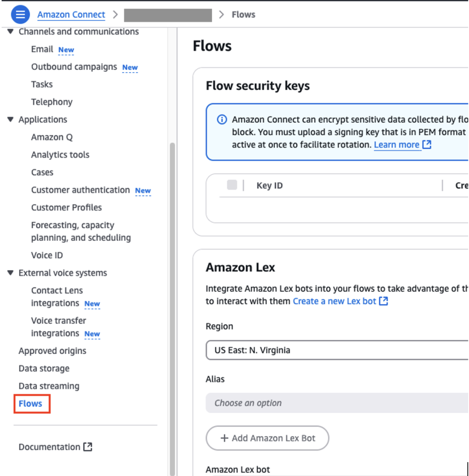The image size is (469, 476).
Task: Open the Documentation link
Action: point(49,447)
